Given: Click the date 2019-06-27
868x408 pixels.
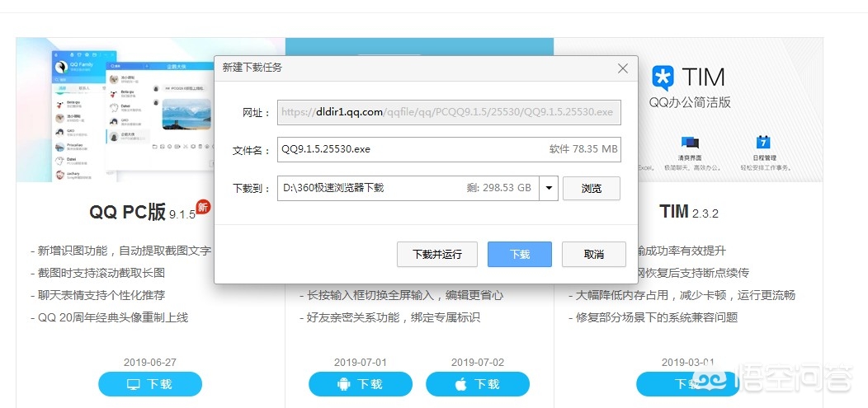Looking at the screenshot, I should coord(150,363).
